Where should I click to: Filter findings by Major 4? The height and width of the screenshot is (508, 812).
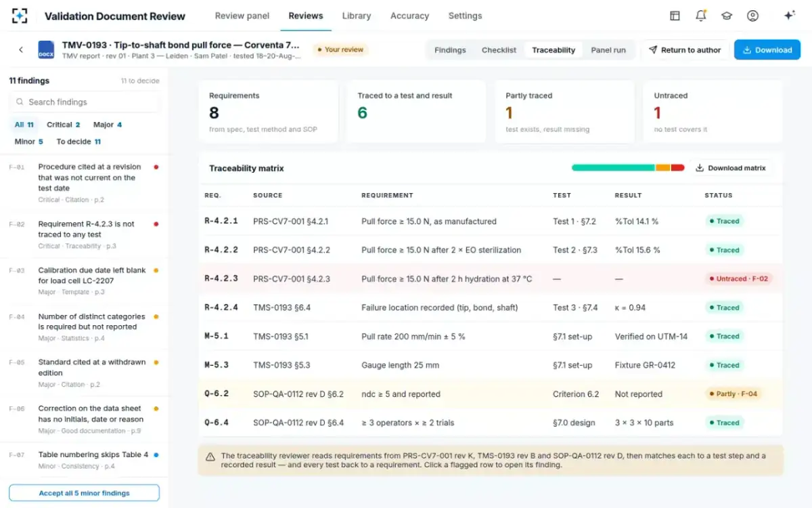pos(108,125)
